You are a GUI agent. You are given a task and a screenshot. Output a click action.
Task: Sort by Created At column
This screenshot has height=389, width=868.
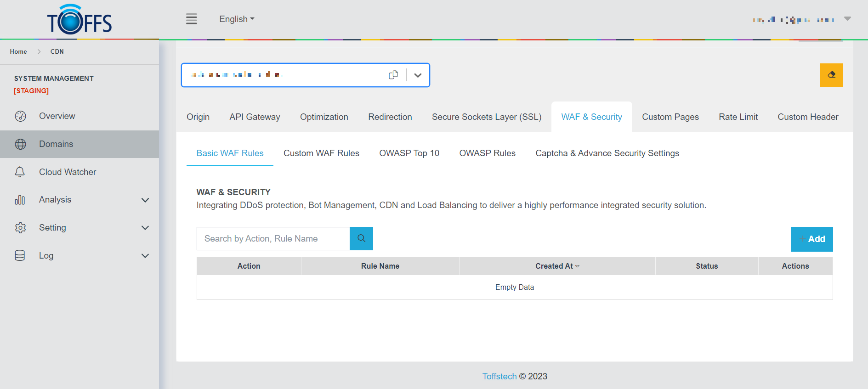pyautogui.click(x=557, y=266)
